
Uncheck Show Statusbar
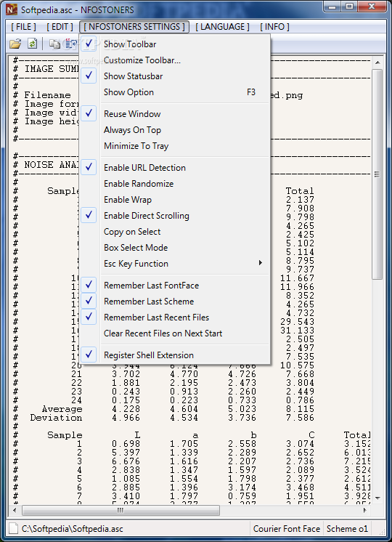point(175,76)
